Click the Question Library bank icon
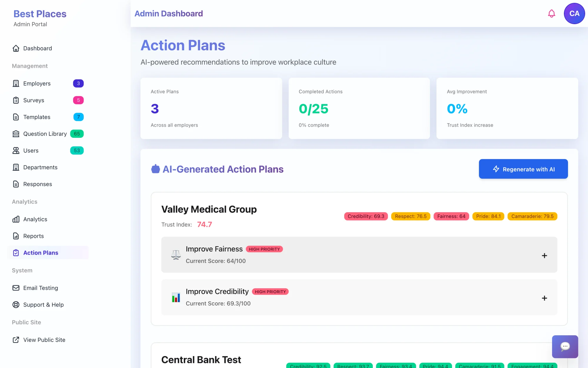The image size is (588, 368). coord(16,134)
